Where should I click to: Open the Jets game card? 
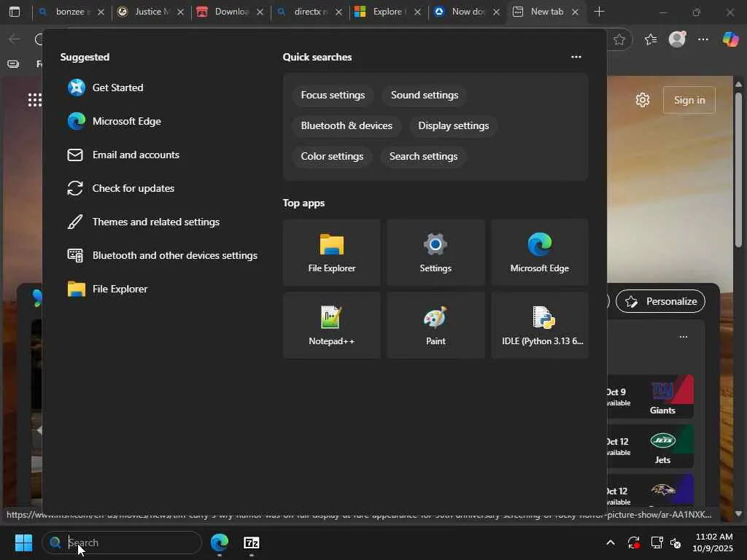click(650, 446)
